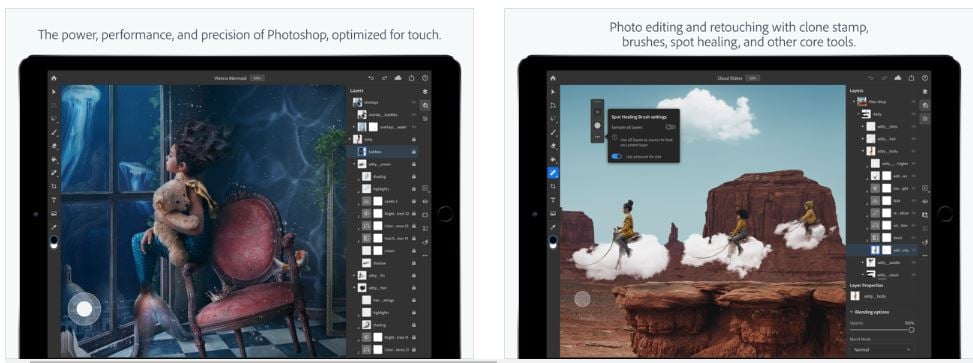Open help icon in Cloud Riders header

pyautogui.click(x=925, y=78)
